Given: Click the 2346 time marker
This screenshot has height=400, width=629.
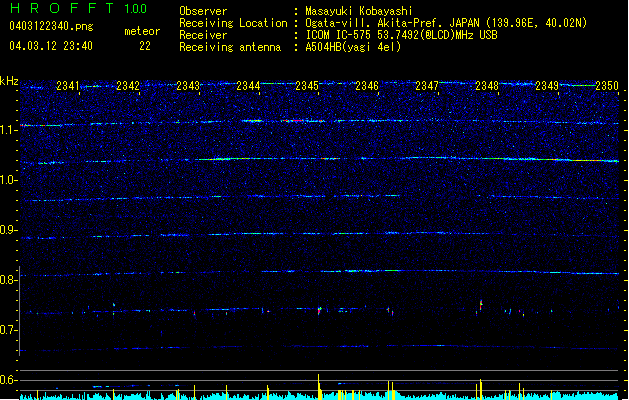Looking at the screenshot, I should point(367,86).
